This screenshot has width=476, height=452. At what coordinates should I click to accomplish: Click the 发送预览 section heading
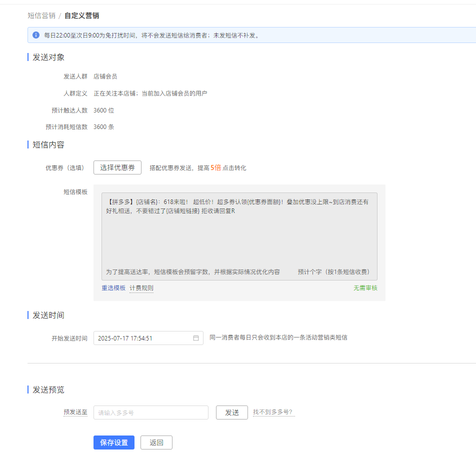pyautogui.click(x=48, y=389)
